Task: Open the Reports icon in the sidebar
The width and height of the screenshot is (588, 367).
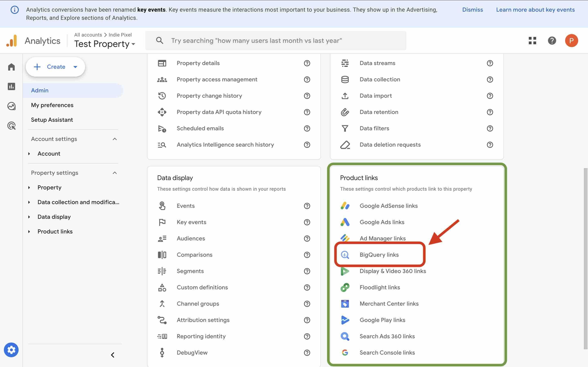Action: (11, 86)
